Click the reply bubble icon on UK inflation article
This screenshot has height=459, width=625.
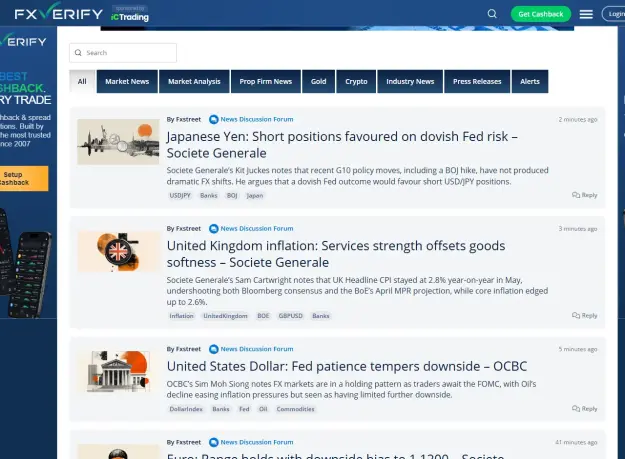pos(576,315)
